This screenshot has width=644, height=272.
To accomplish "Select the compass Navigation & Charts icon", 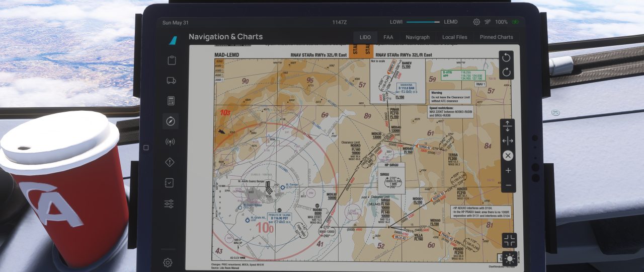I will 171,121.
